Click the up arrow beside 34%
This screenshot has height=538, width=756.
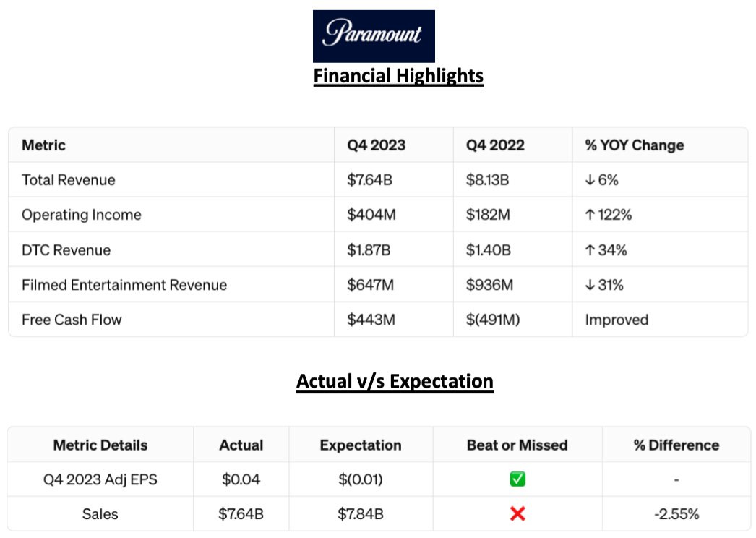click(590, 250)
